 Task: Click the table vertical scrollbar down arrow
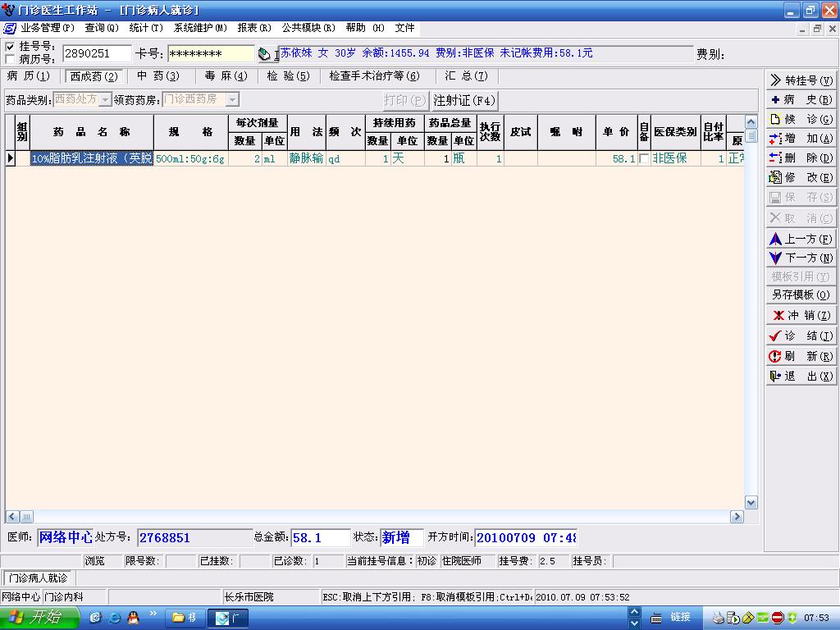click(x=751, y=503)
